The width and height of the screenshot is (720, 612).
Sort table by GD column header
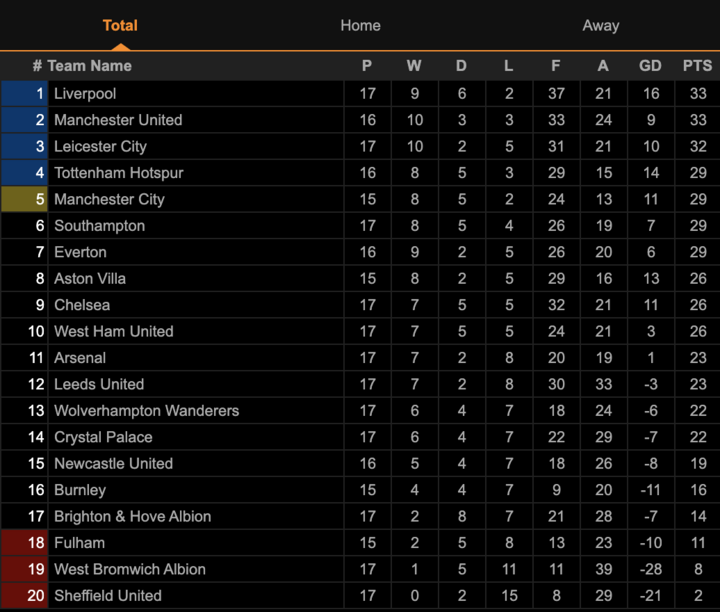point(650,66)
